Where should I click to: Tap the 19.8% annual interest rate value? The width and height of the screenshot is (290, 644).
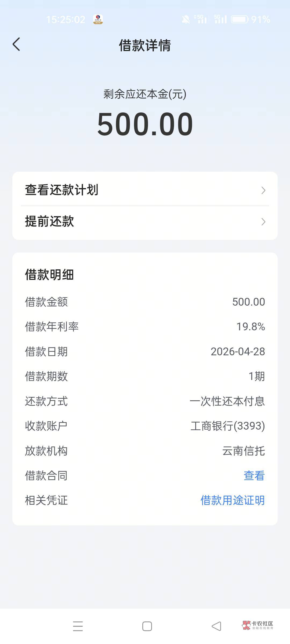coord(251,327)
